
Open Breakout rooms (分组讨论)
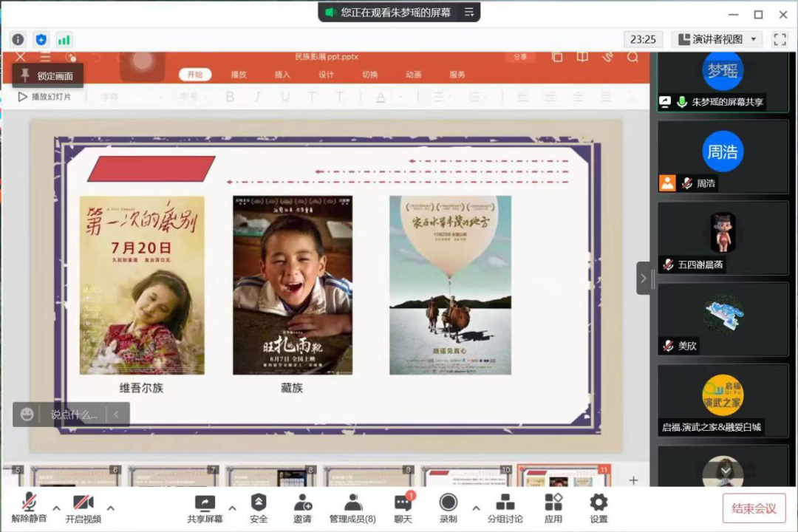pyautogui.click(x=505, y=508)
